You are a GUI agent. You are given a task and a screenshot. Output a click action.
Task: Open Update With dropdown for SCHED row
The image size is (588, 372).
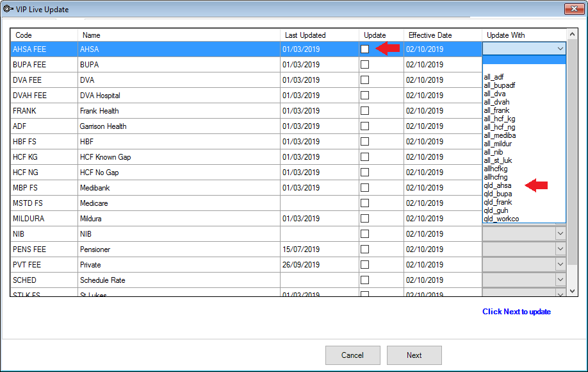[560, 280]
